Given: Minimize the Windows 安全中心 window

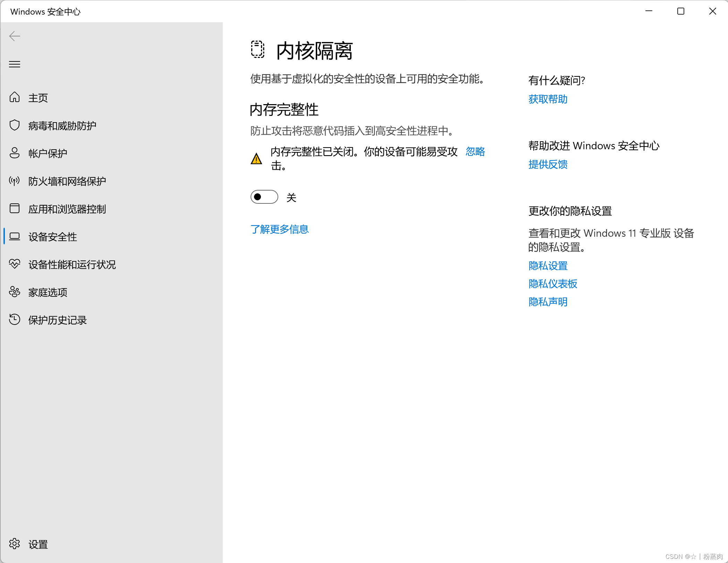Looking at the screenshot, I should (649, 11).
